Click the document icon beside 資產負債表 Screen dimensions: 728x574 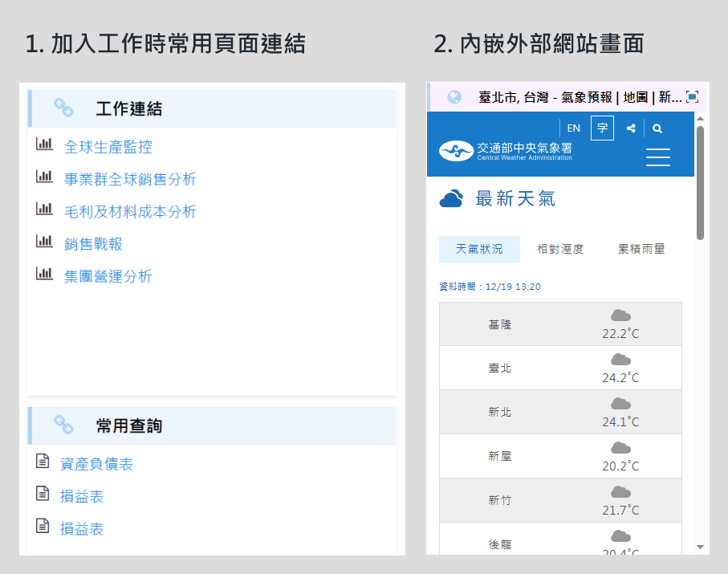43,461
